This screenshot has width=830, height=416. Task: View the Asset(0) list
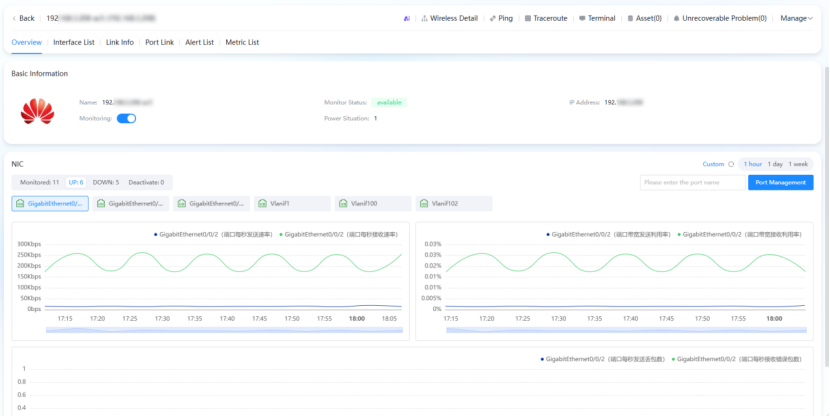[x=649, y=18]
